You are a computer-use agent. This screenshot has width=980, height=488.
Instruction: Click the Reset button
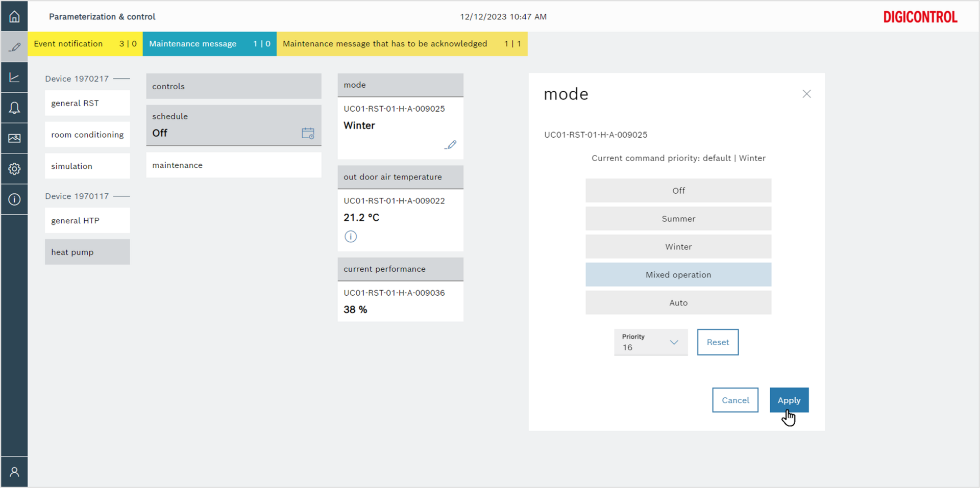pos(718,342)
